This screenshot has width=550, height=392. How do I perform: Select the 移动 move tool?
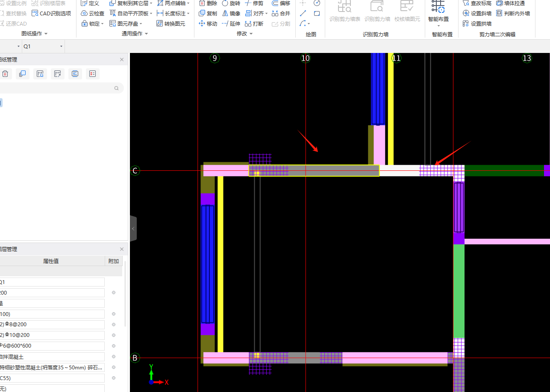(x=208, y=23)
